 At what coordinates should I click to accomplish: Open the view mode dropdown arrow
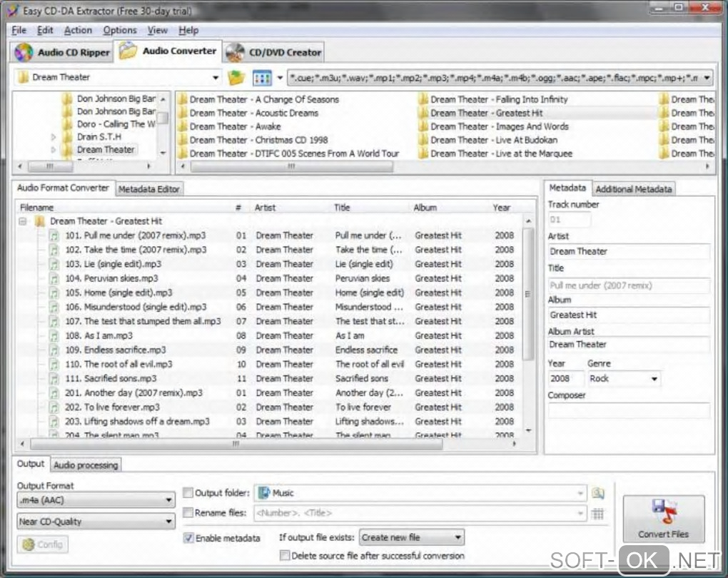click(280, 78)
